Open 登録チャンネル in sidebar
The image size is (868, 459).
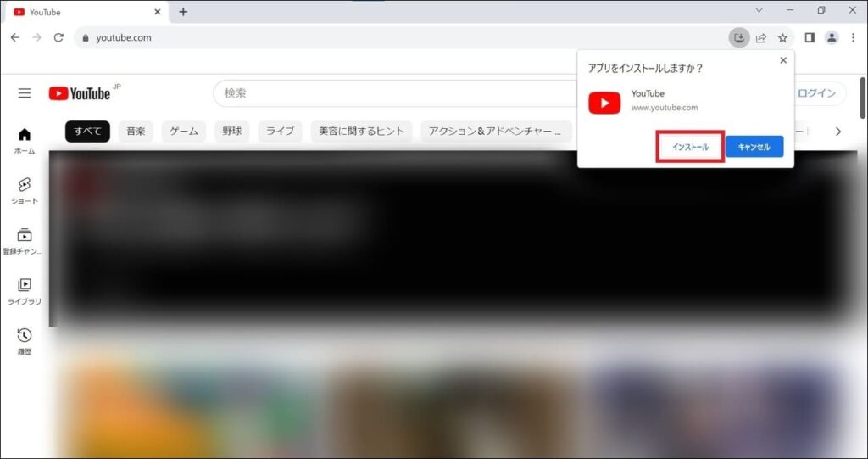[23, 241]
